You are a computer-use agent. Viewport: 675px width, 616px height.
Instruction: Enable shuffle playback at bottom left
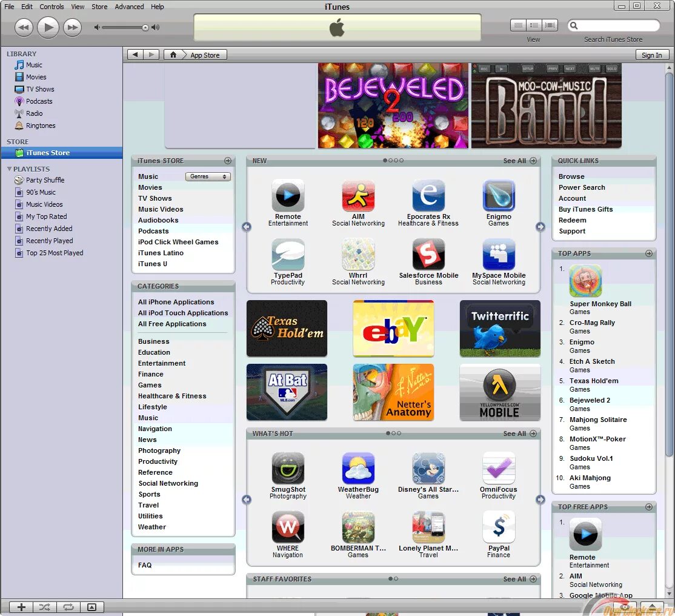pyautogui.click(x=44, y=607)
